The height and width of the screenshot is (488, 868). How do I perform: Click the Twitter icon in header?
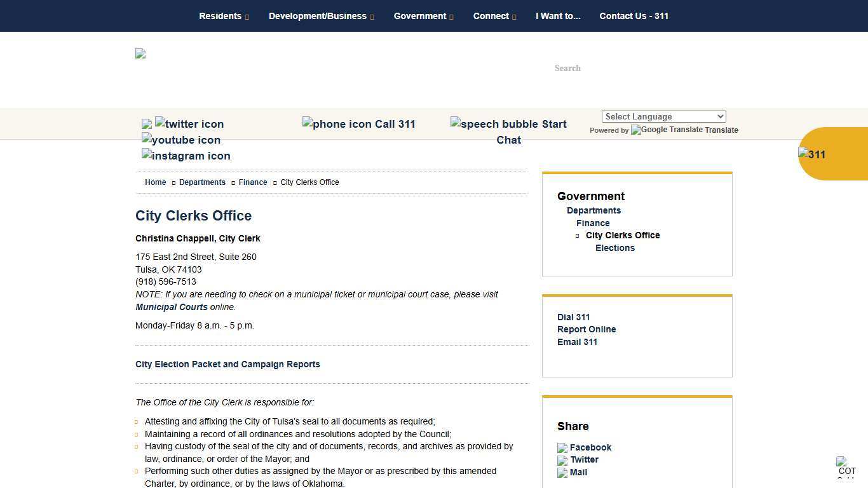(x=189, y=124)
